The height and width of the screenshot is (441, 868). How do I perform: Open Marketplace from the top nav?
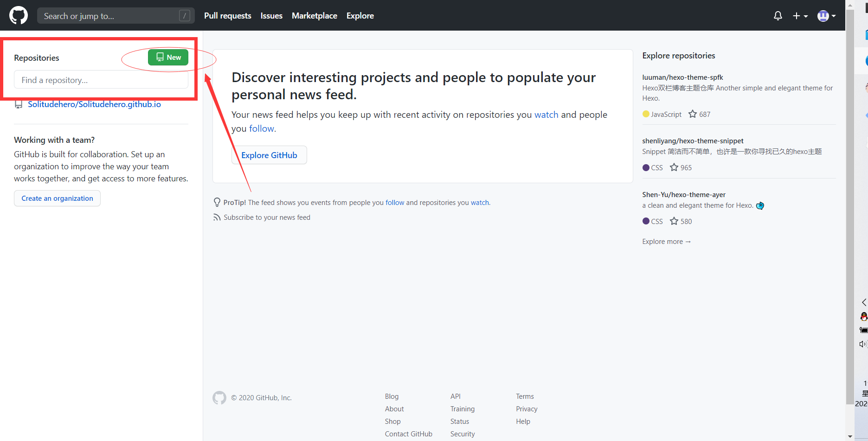pyautogui.click(x=315, y=16)
